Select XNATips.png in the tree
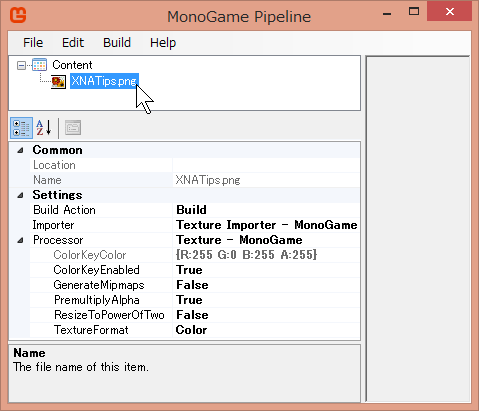Screen dimensions: 479x411 pos(104,81)
